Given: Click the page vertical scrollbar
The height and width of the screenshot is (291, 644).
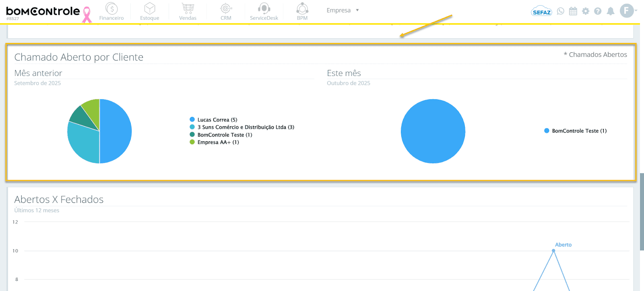Looking at the screenshot, I should click(x=642, y=212).
